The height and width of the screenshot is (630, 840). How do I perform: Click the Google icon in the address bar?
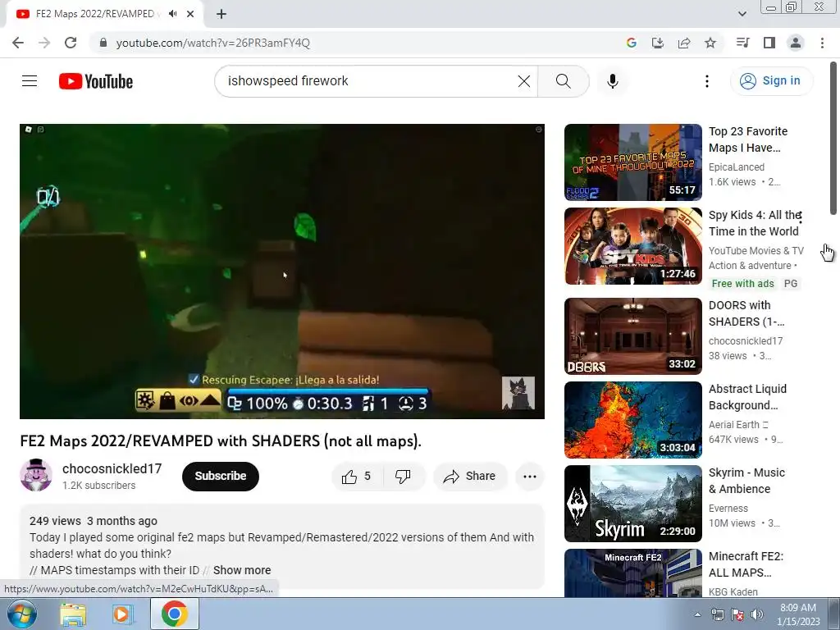tap(631, 43)
